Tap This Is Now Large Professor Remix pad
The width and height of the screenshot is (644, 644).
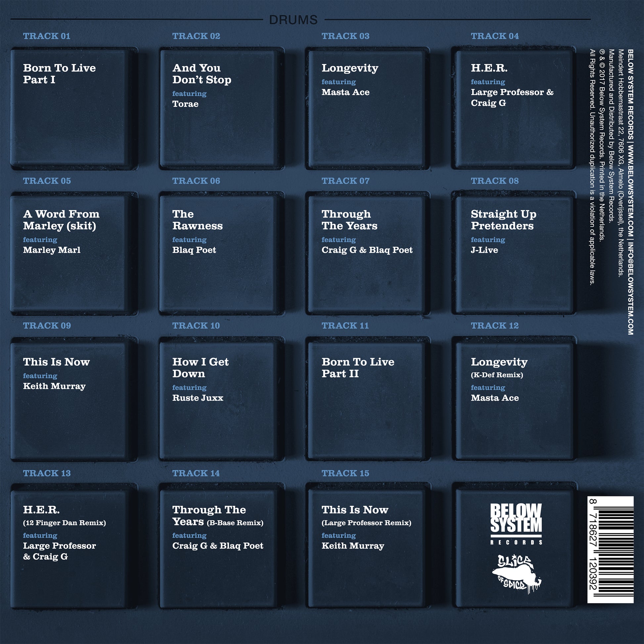[x=367, y=546]
